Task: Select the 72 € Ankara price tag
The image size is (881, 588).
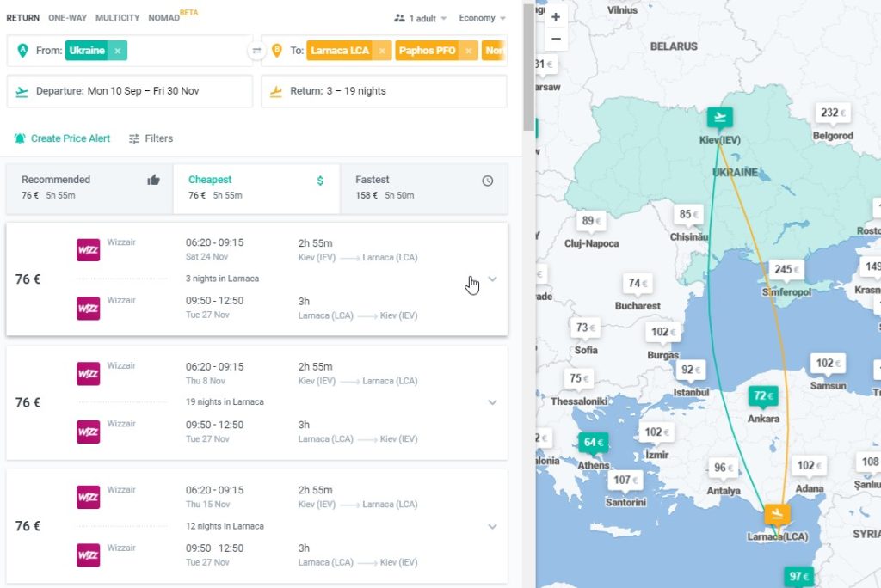Action: [763, 396]
